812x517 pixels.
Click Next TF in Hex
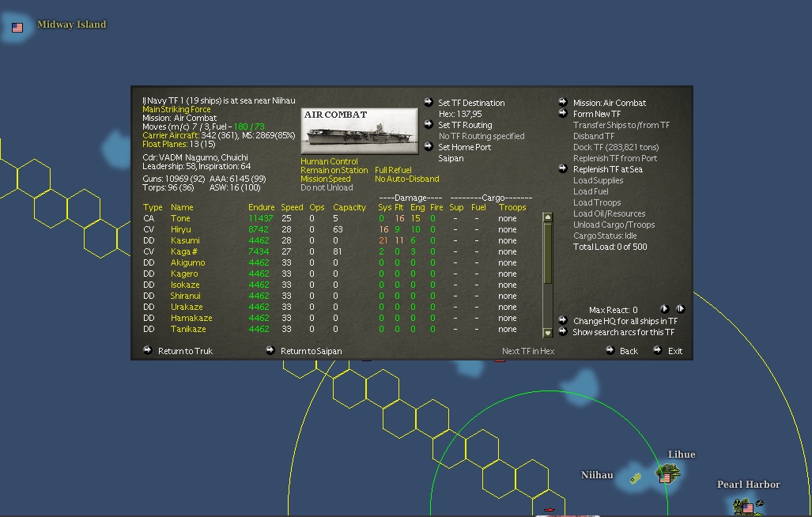pos(527,352)
